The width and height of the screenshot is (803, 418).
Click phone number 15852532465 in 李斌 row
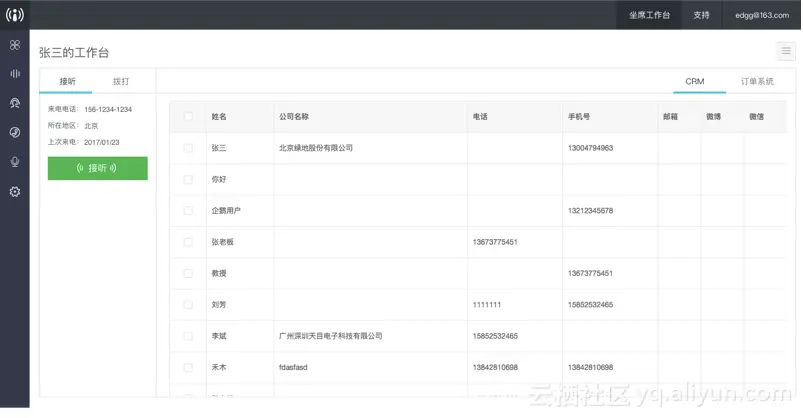(495, 336)
